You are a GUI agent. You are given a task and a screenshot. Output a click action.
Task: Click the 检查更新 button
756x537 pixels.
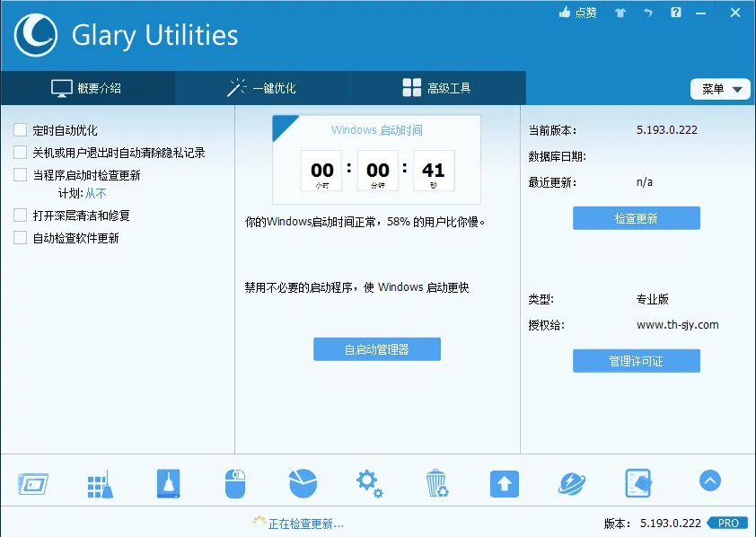click(x=636, y=217)
